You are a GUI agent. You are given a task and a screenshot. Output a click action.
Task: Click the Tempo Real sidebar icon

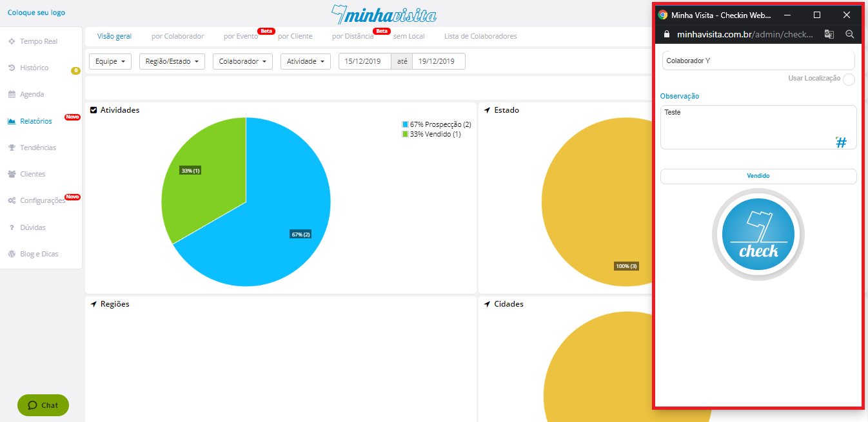[12, 41]
